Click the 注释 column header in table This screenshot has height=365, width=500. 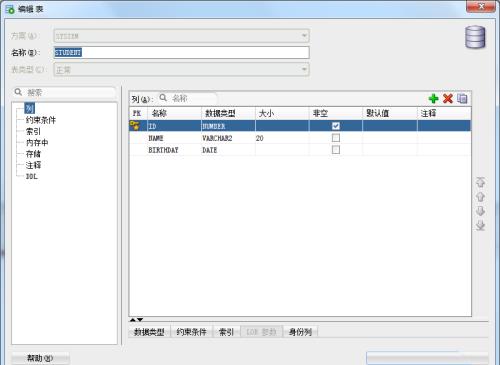pos(444,113)
